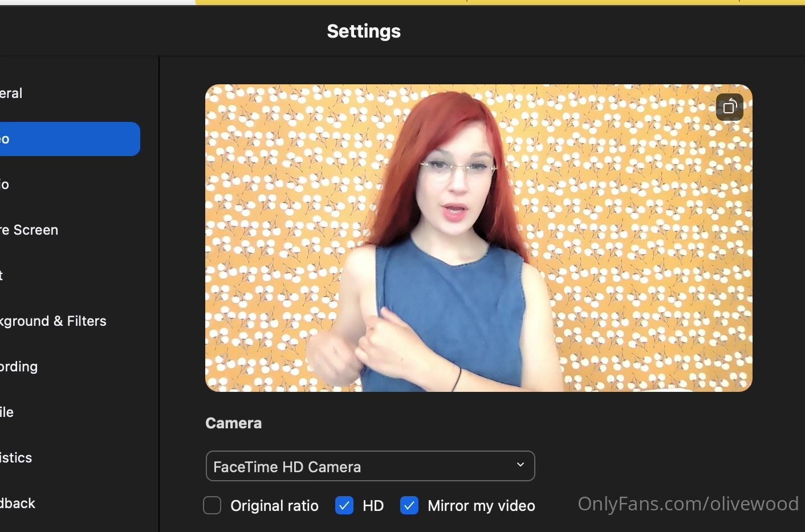Open the Feedback section in sidebar

(18, 504)
